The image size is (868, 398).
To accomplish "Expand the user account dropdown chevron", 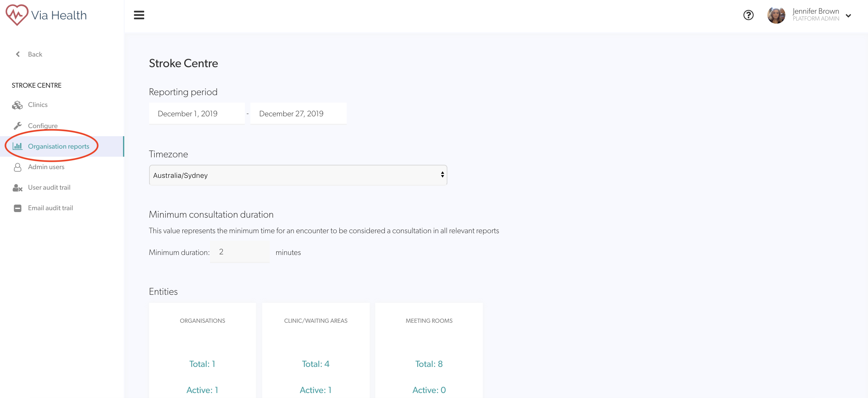I will (848, 16).
